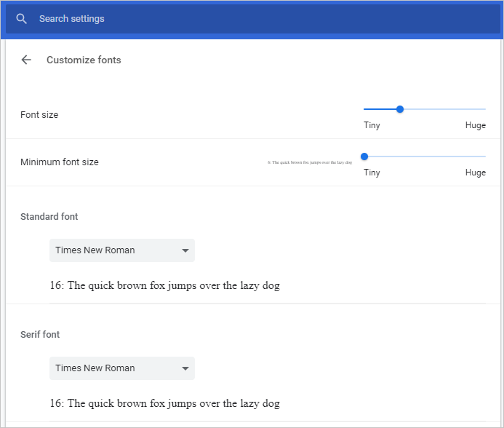Click the Minimum font size slider handle
Image resolution: width=504 pixels, height=428 pixels.
pyautogui.click(x=364, y=156)
